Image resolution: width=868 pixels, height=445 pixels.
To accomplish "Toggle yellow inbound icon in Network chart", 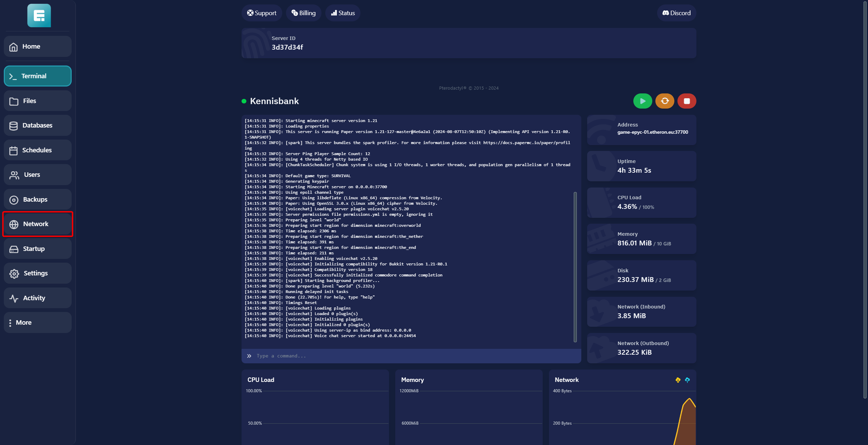I will click(678, 380).
